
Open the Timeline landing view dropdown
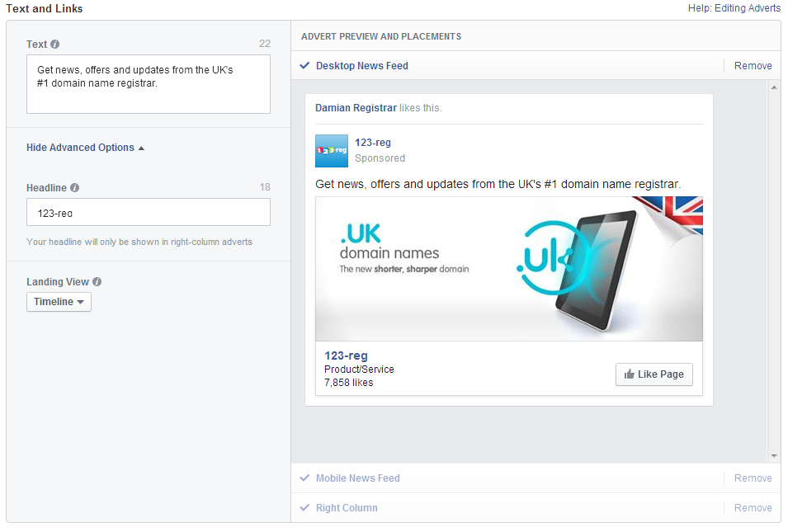59,302
